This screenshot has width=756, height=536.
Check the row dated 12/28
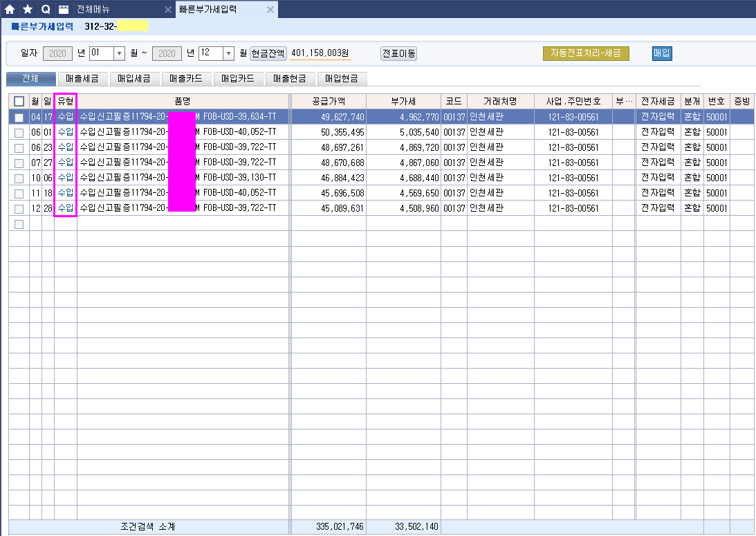point(19,208)
